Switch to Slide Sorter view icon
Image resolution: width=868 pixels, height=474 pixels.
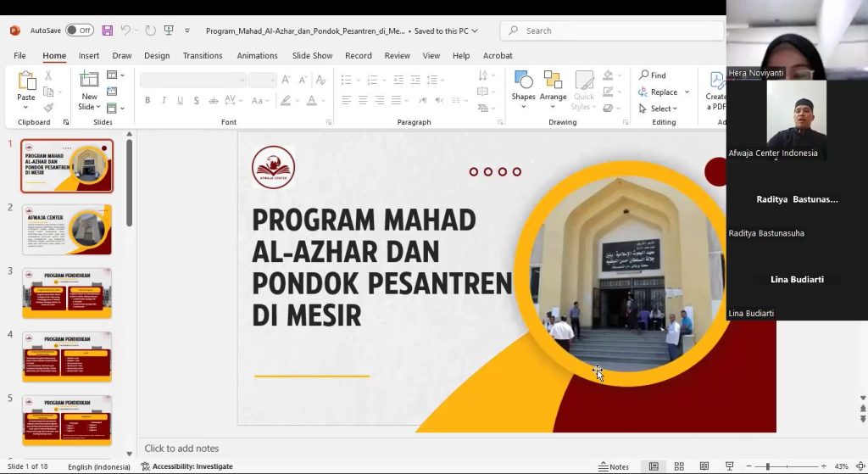tap(679, 467)
